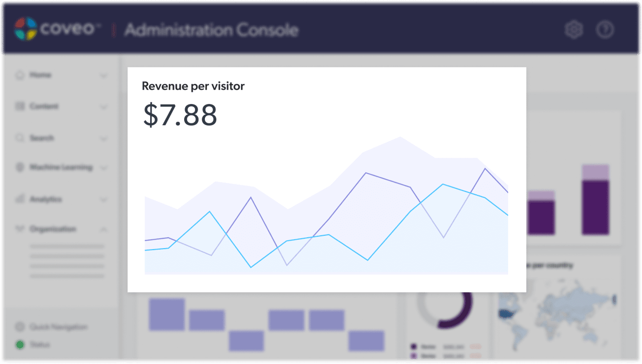Toggle the light purple legend entry under the donut chart
The height and width of the screenshot is (364, 642).
point(413,356)
